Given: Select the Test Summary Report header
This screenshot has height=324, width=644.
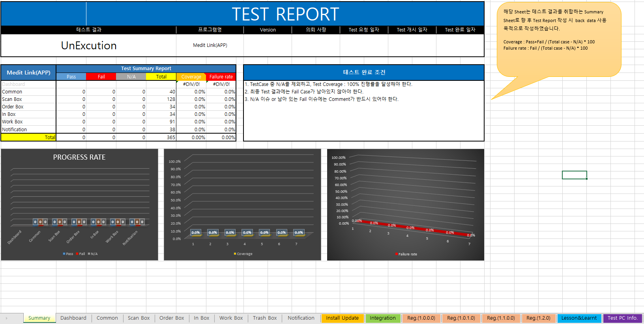Looking at the screenshot, I should (146, 69).
